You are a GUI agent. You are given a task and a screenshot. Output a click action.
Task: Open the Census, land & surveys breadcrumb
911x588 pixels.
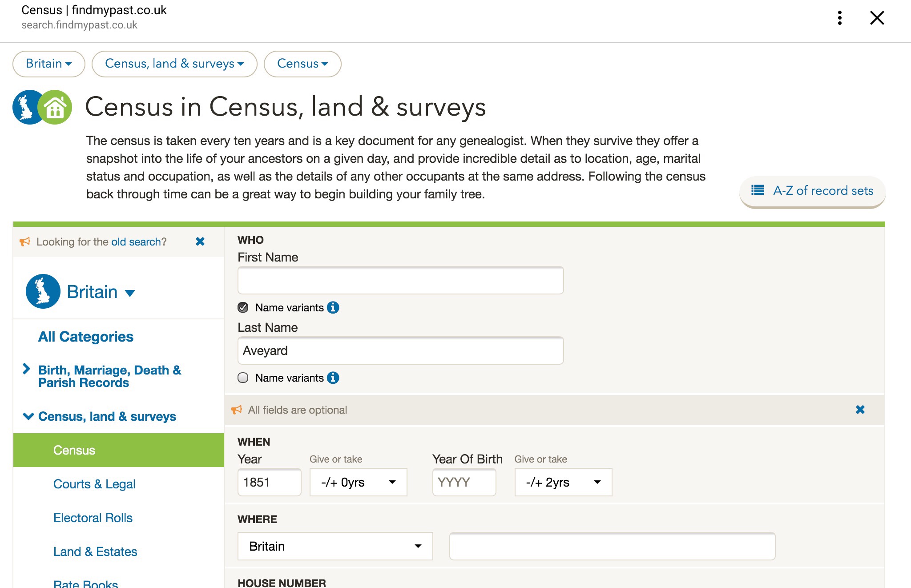tap(174, 64)
